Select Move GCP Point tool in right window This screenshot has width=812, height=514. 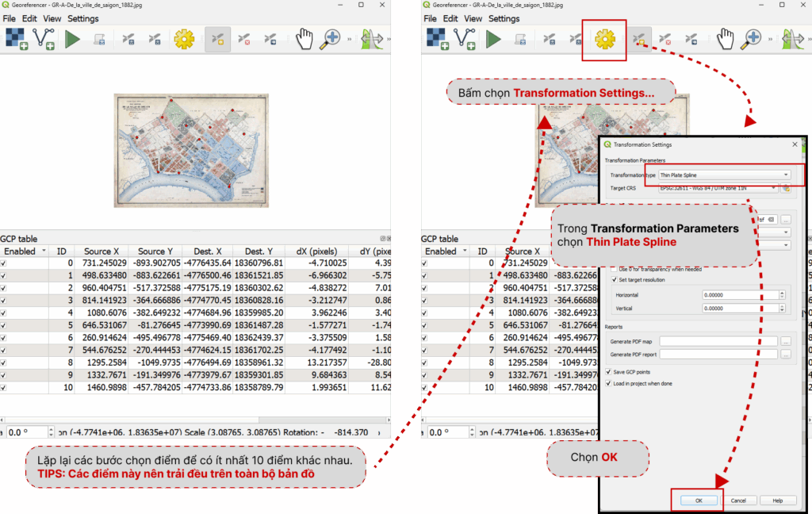(691, 40)
